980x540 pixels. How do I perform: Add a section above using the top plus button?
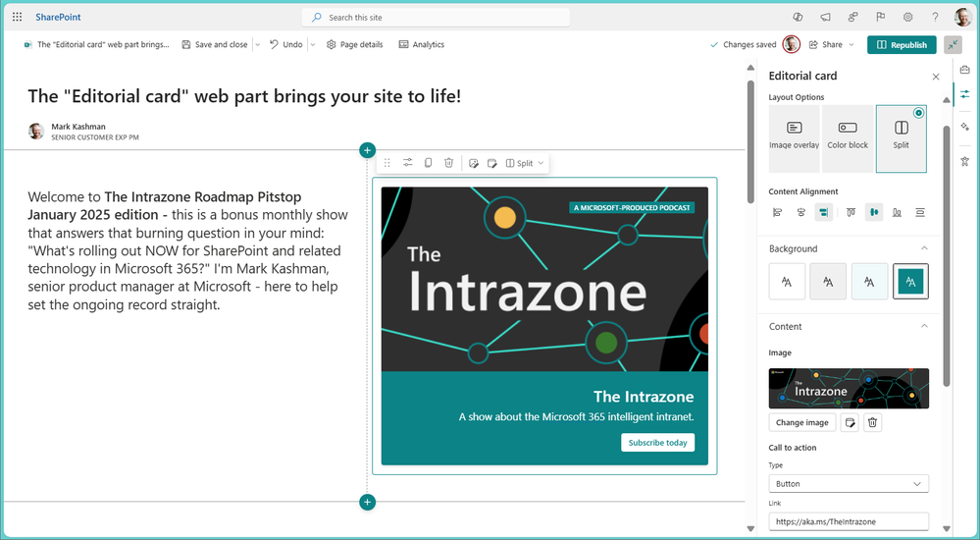click(368, 150)
